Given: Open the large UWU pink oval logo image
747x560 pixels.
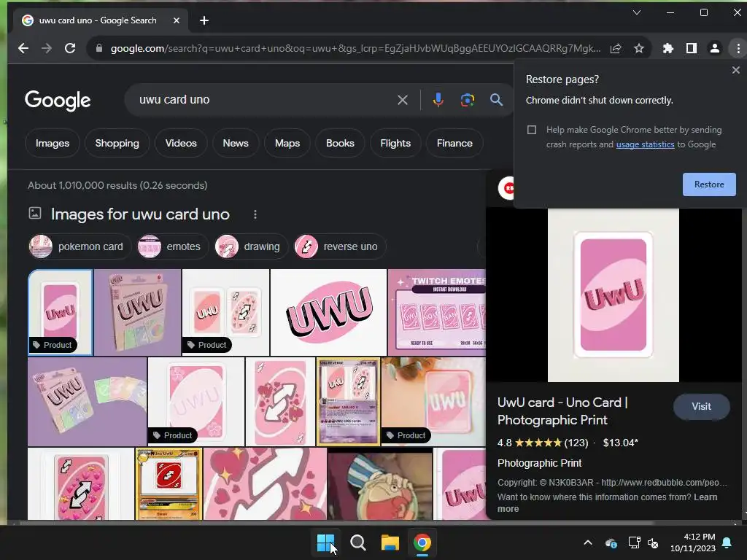Looking at the screenshot, I should click(x=328, y=312).
